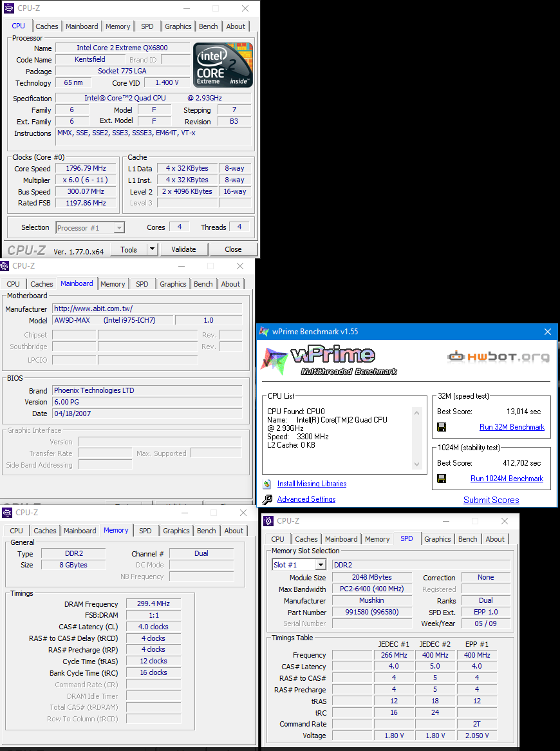Click the BIOS Date value 04/18/2007
This screenshot has width=560, height=751.
147,414
